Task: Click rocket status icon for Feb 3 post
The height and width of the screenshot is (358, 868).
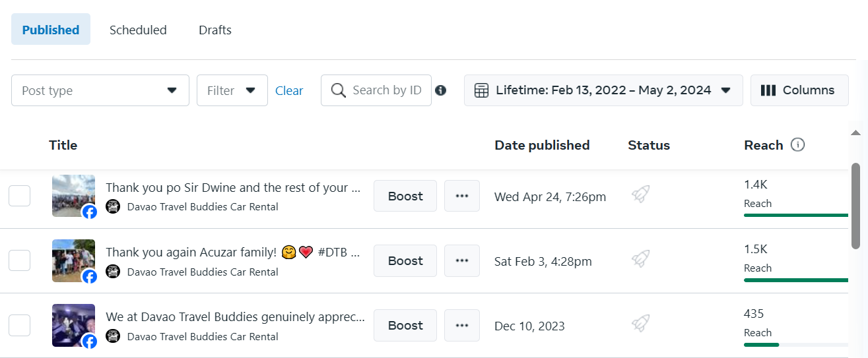Action: (x=640, y=260)
